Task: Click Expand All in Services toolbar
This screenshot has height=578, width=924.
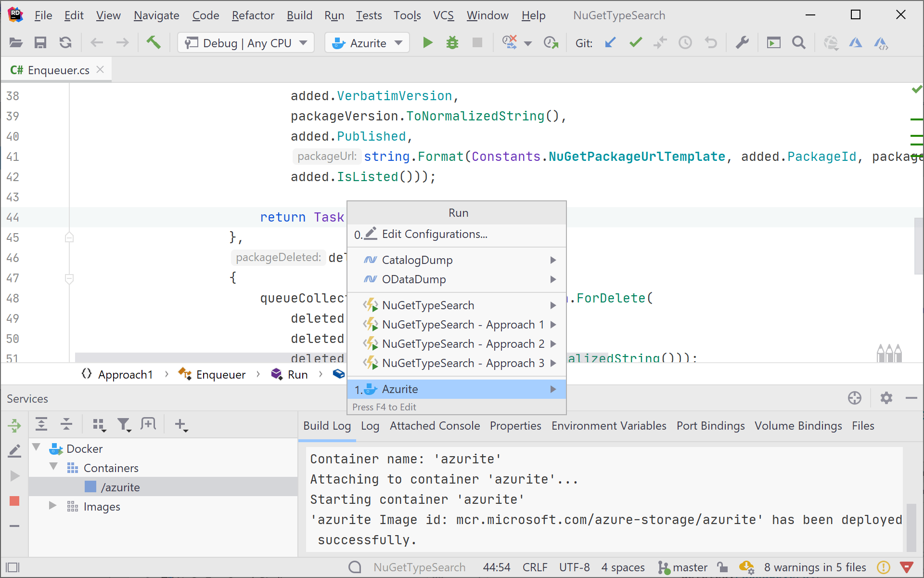Action: click(41, 424)
